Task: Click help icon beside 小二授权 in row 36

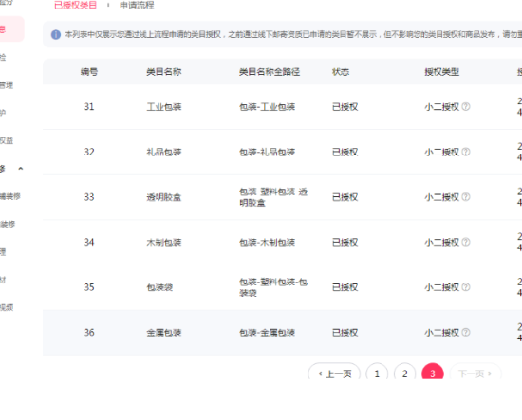Action: [466, 332]
